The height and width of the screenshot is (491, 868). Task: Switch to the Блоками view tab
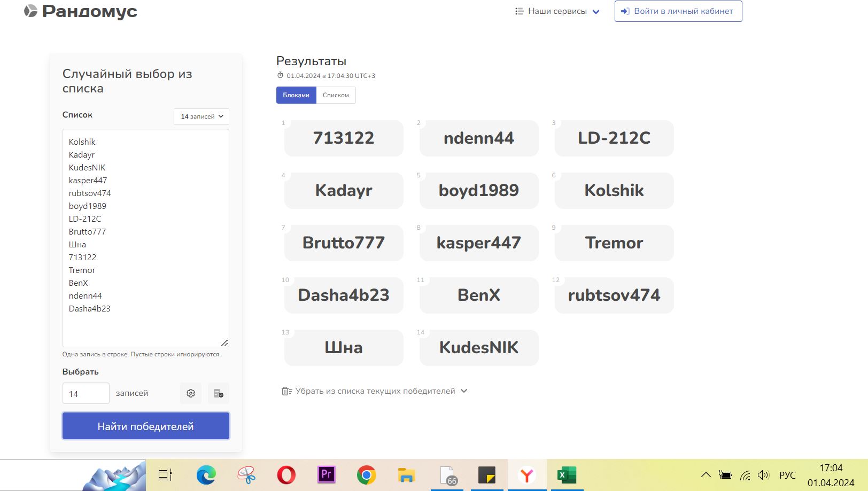[296, 95]
